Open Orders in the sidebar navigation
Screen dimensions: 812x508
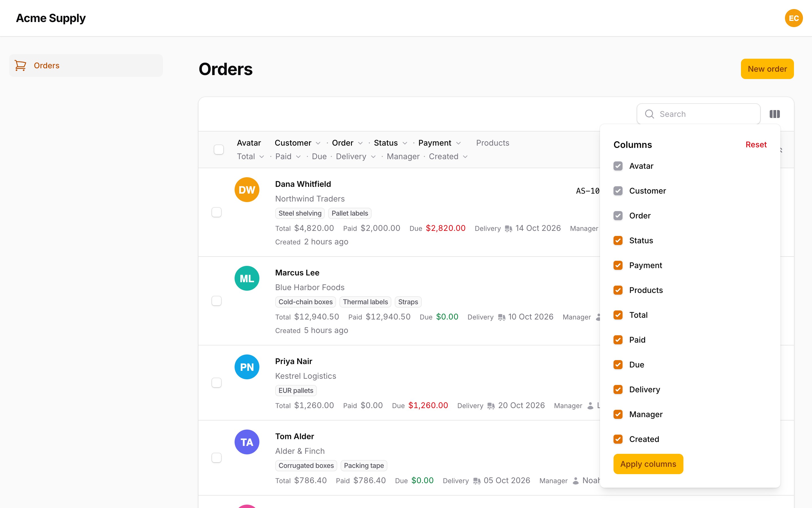(x=86, y=65)
